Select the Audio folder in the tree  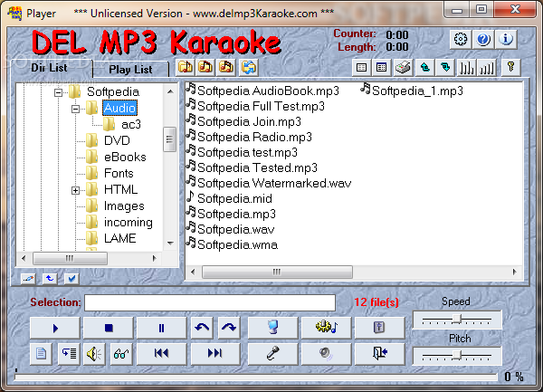119,108
